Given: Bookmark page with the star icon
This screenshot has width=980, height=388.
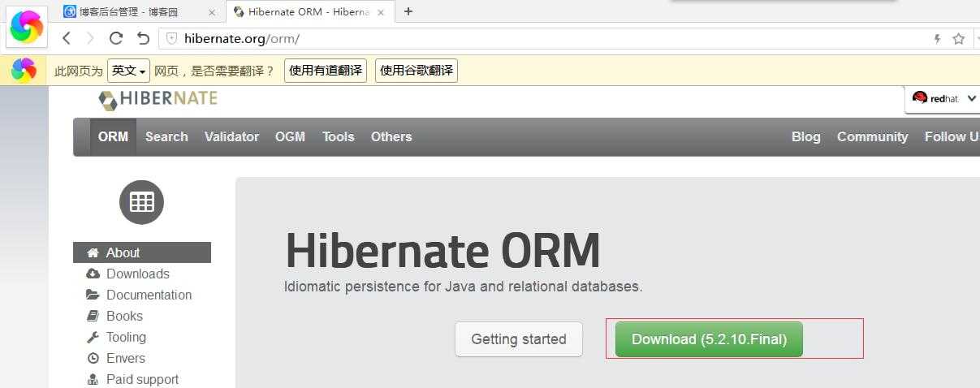Looking at the screenshot, I should click(958, 38).
